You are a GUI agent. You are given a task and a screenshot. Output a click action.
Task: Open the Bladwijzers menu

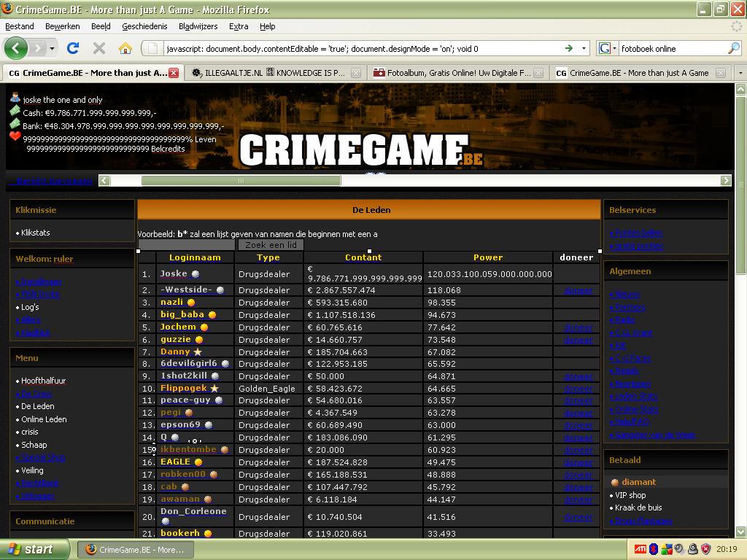point(198,26)
